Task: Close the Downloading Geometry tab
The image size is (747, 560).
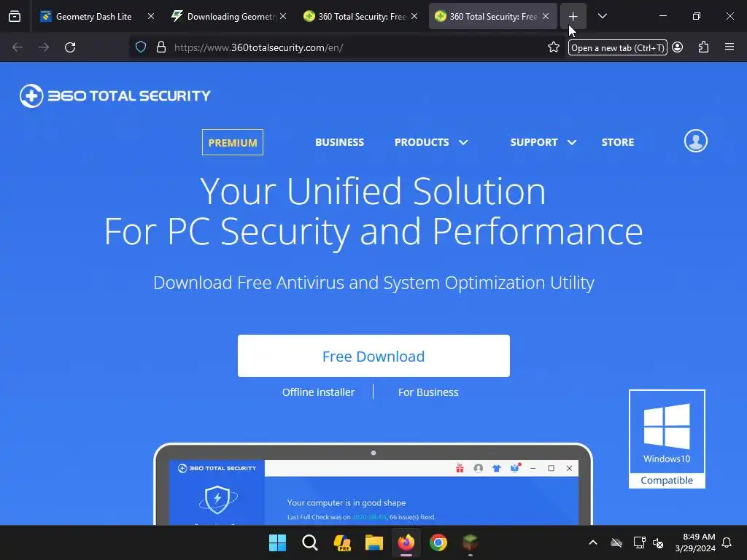Action: click(283, 16)
